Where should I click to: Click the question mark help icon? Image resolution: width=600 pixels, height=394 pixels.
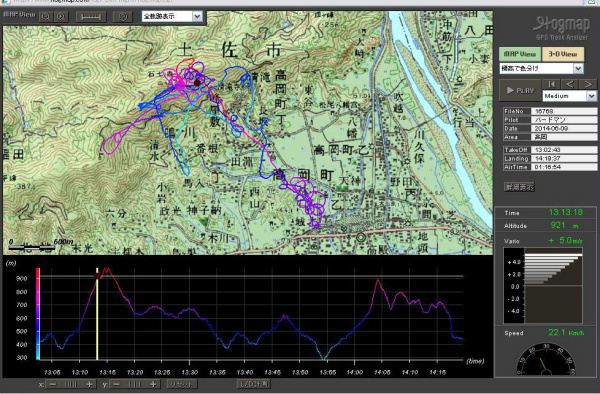pyautogui.click(x=123, y=17)
